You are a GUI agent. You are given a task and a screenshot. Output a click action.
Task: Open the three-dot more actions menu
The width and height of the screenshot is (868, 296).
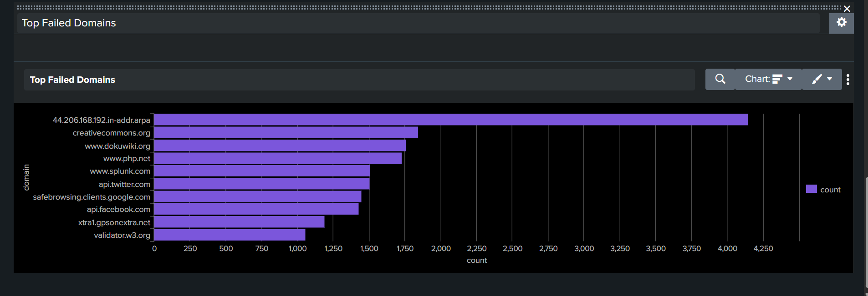tap(848, 80)
